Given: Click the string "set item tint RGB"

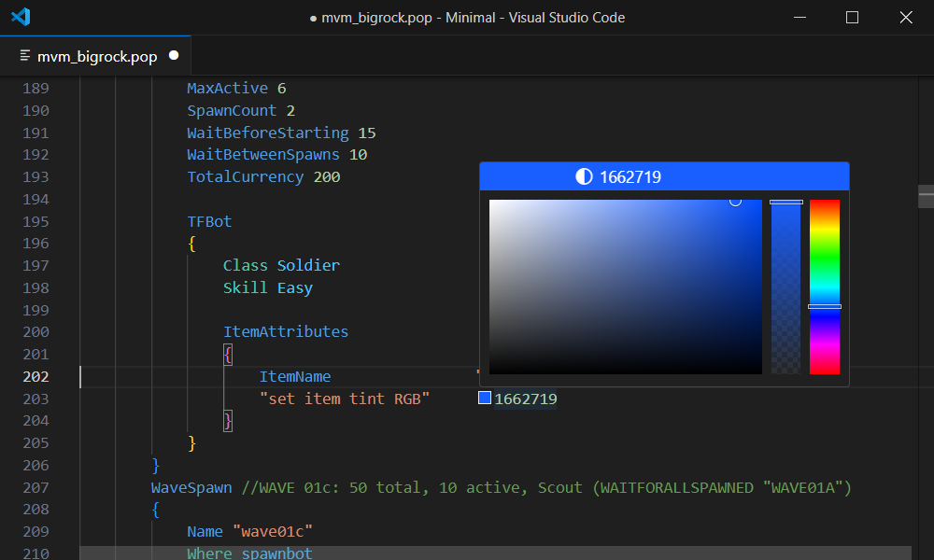Looking at the screenshot, I should [345, 399].
